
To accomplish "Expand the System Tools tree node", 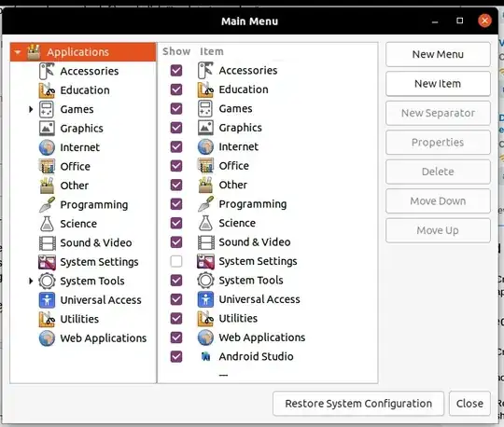I will [31, 281].
